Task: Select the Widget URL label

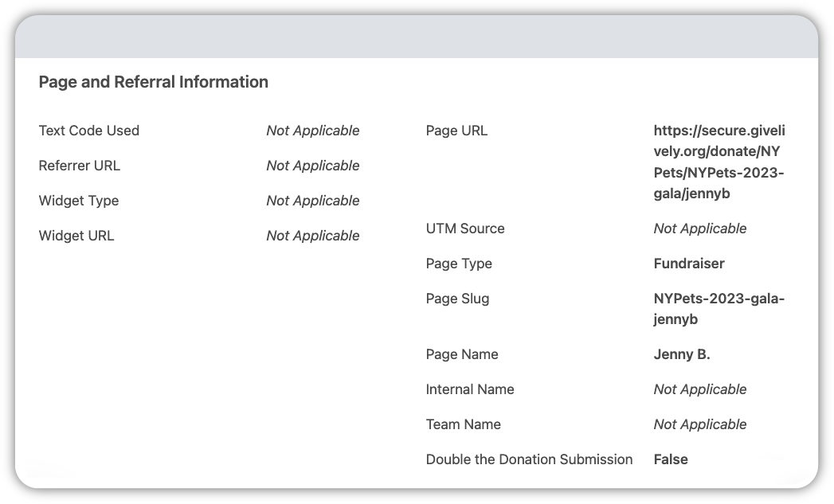Action: [76, 236]
